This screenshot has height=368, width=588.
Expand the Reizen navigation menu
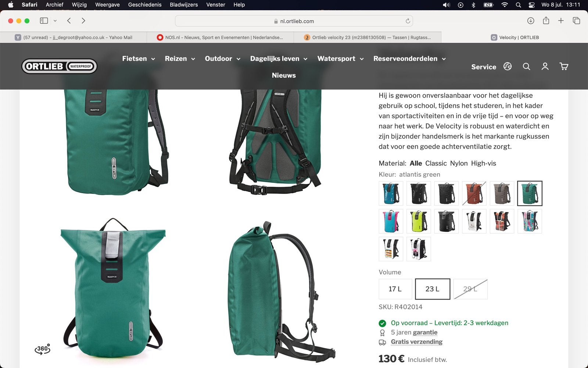coord(180,59)
